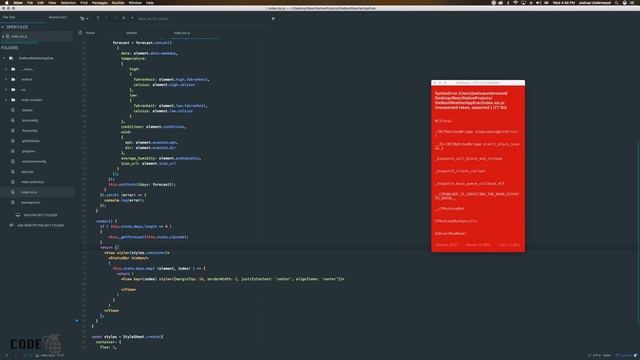640x360 pixels.
Task: Open the Wi-Fi status menu
Action: coord(516,2)
